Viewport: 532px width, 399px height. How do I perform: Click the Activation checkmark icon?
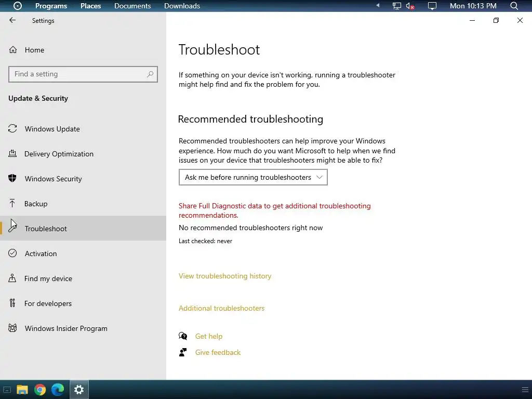(x=12, y=253)
